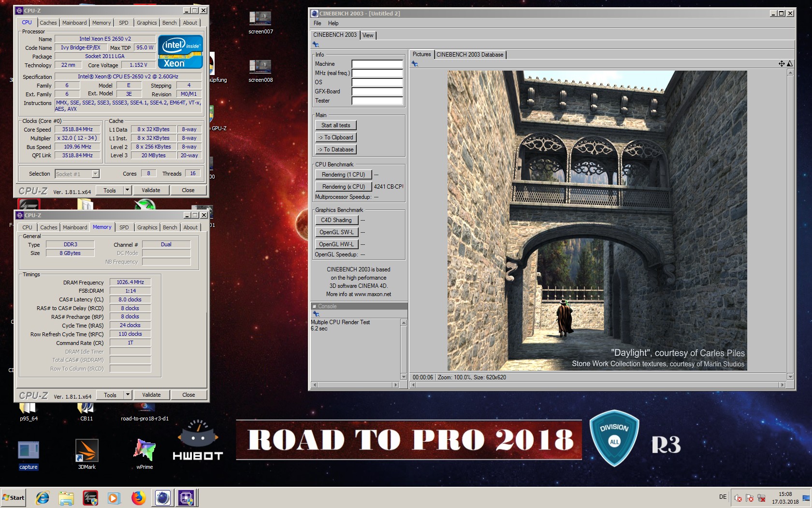Screen dimensions: 812x508
Task: Open About tab in lower CPU-Z window
Action: (190, 227)
